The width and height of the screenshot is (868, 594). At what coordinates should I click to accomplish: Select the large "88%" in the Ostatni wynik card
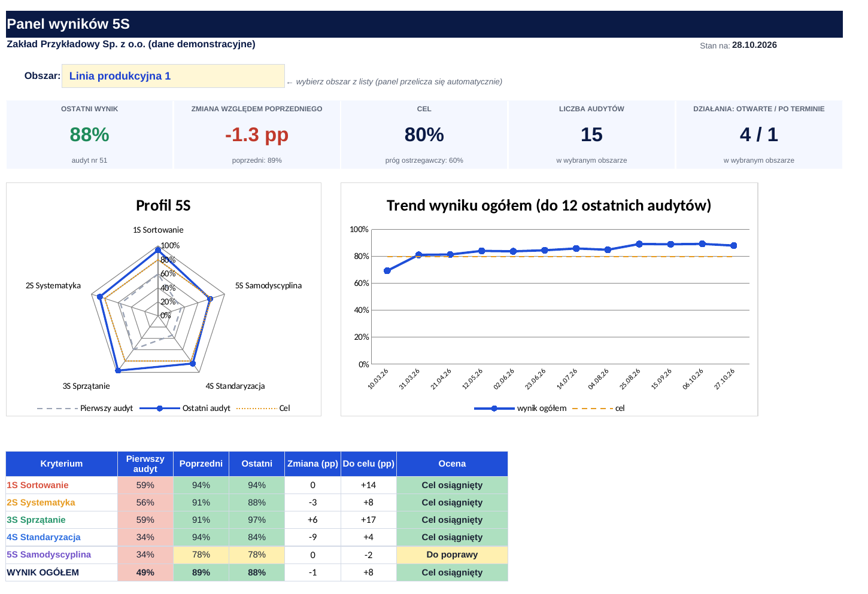(90, 135)
